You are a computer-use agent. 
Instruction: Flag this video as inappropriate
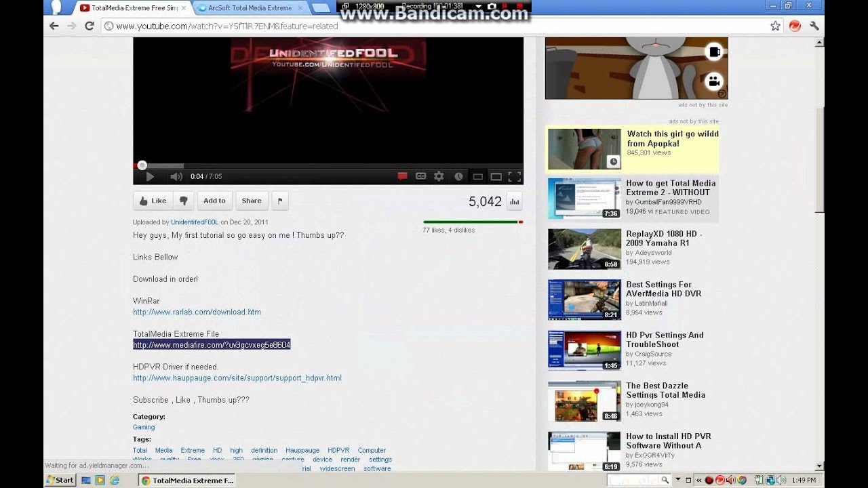point(280,201)
